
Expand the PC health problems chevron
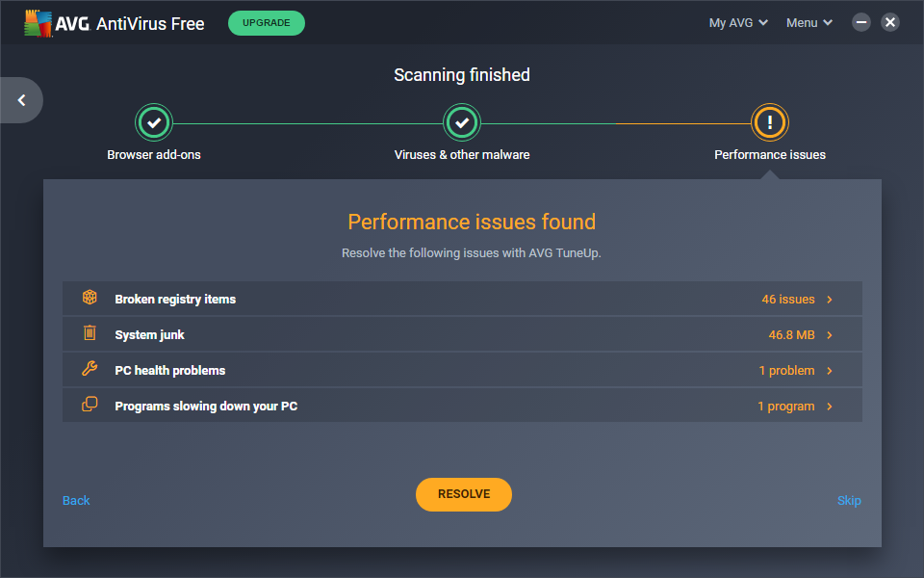point(830,371)
